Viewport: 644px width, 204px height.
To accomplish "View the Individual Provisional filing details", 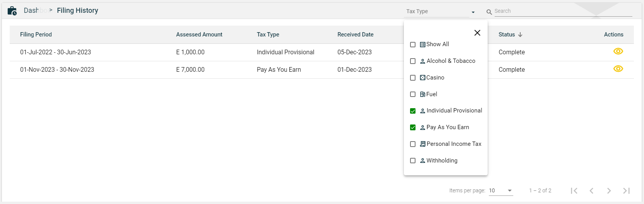I will coord(618,52).
